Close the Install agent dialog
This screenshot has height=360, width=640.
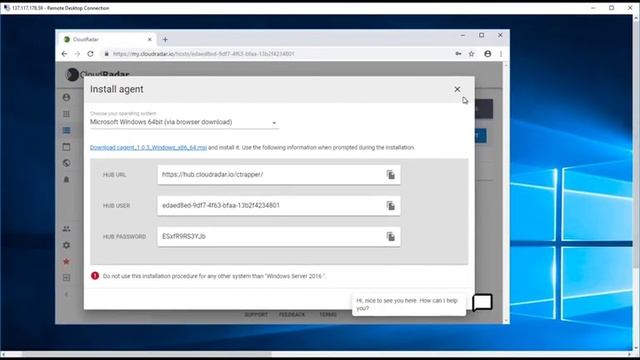[x=457, y=89]
